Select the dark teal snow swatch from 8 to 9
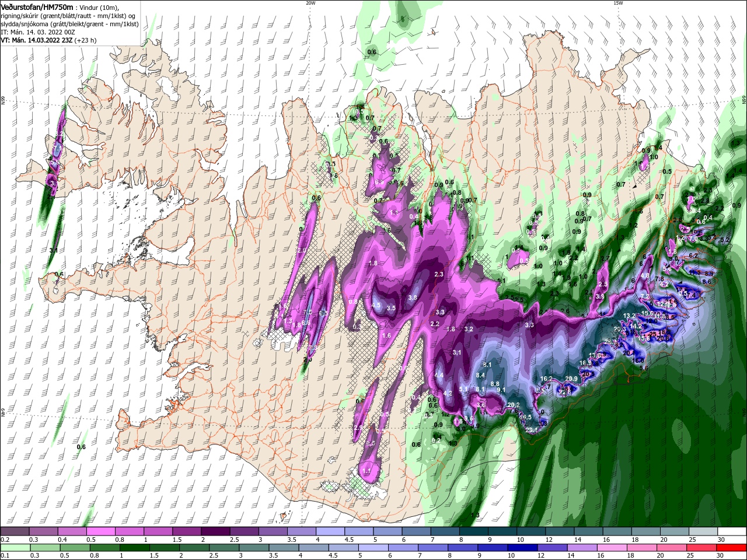 coord(474,531)
